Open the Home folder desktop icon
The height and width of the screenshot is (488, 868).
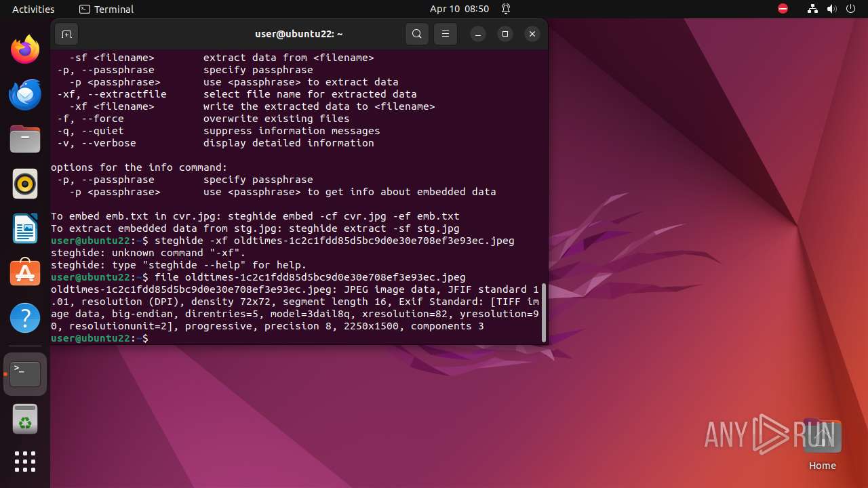click(822, 445)
